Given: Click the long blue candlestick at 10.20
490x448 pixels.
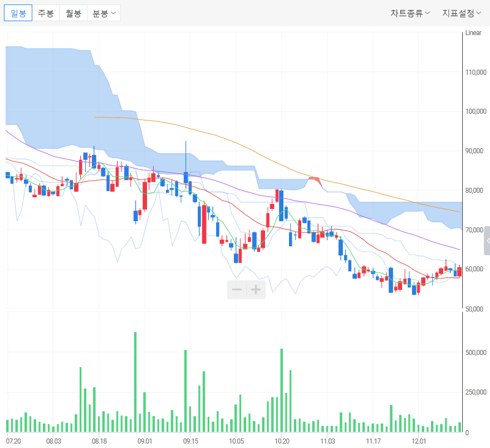Looking at the screenshot, I should click(281, 206).
